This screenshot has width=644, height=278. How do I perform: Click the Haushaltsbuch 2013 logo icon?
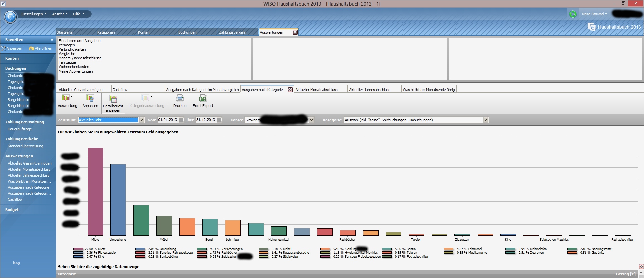[592, 27]
